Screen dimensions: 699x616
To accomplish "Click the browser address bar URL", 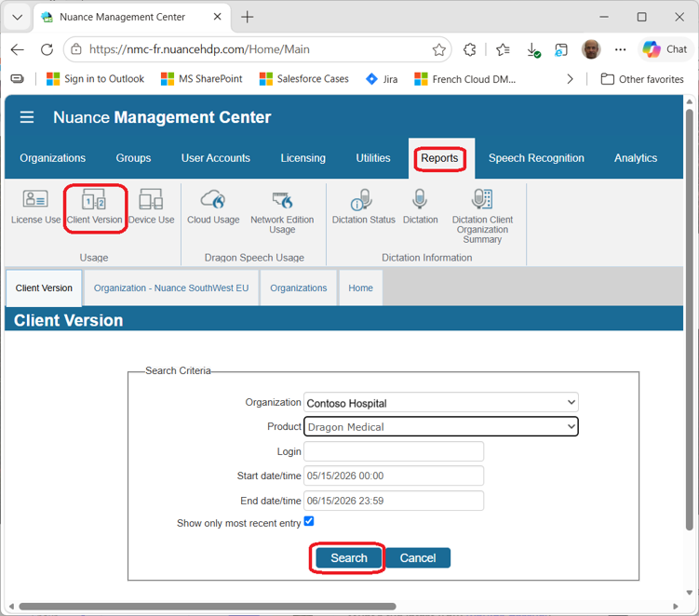I will [199, 49].
